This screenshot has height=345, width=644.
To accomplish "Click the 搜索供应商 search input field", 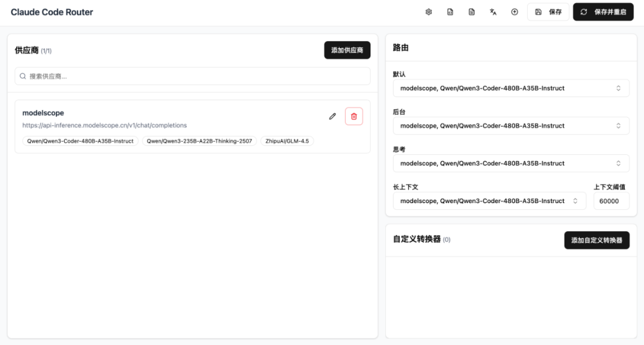I will [192, 76].
